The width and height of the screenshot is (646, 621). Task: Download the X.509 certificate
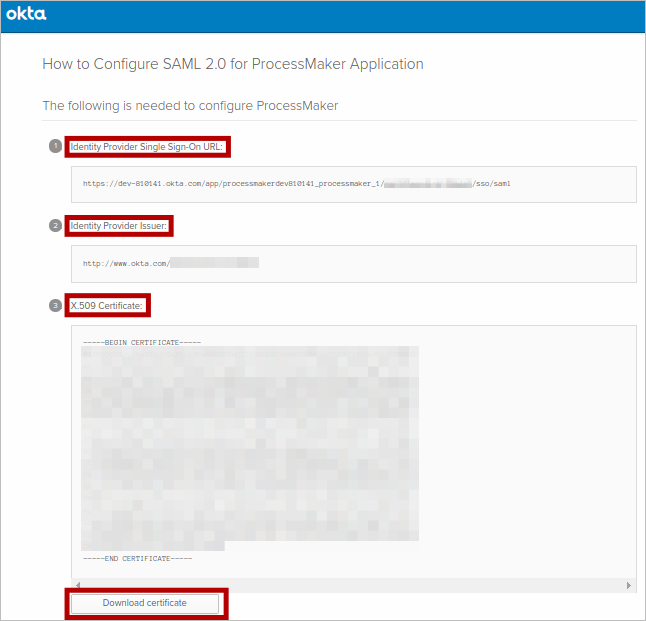click(146, 603)
